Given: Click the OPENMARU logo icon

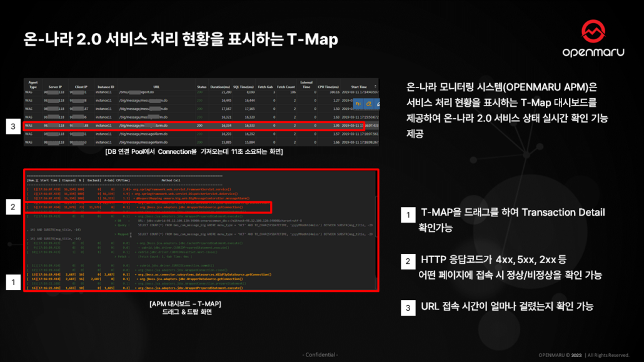Looking at the screenshot, I should [593, 31].
